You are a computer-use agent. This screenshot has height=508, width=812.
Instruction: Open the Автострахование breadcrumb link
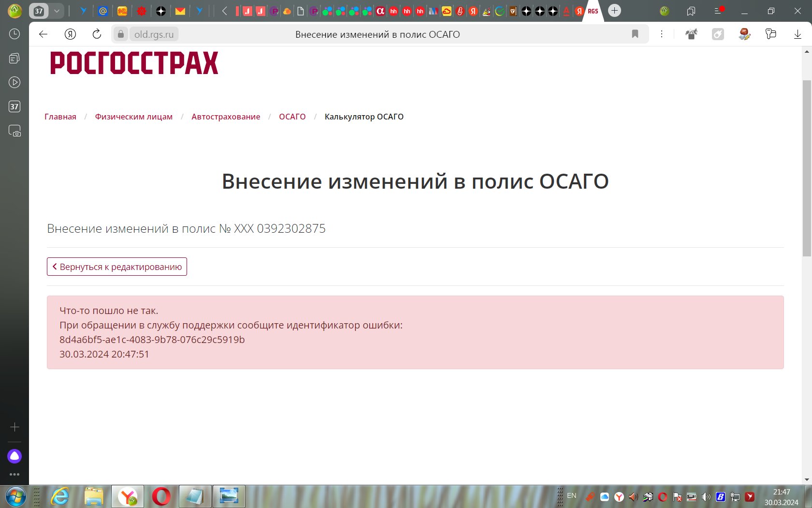(226, 117)
